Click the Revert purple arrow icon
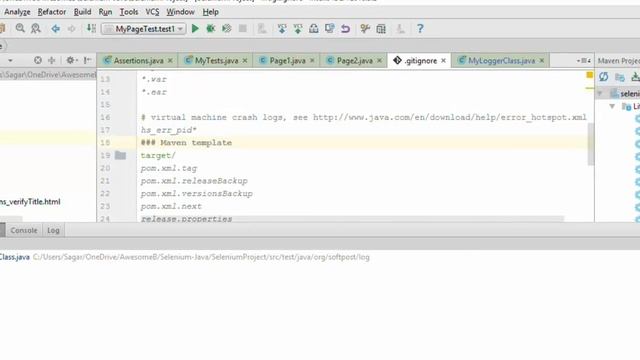The height and width of the screenshot is (360, 640). [x=345, y=29]
